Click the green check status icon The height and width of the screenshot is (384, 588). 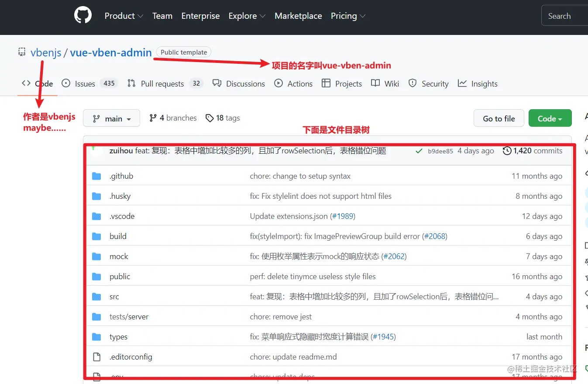pyautogui.click(x=419, y=151)
